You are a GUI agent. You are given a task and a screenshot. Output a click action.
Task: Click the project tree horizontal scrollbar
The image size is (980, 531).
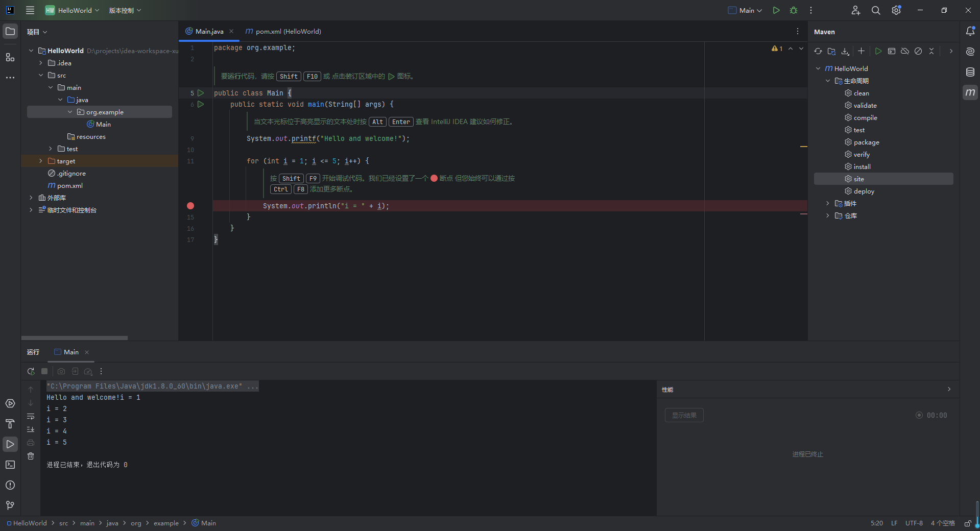tap(75, 338)
